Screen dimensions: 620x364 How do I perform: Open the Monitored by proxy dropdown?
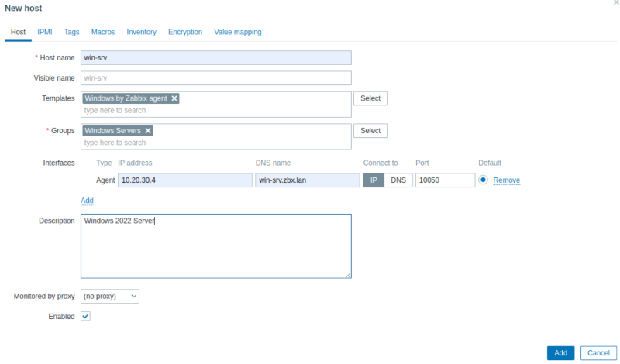(x=110, y=296)
